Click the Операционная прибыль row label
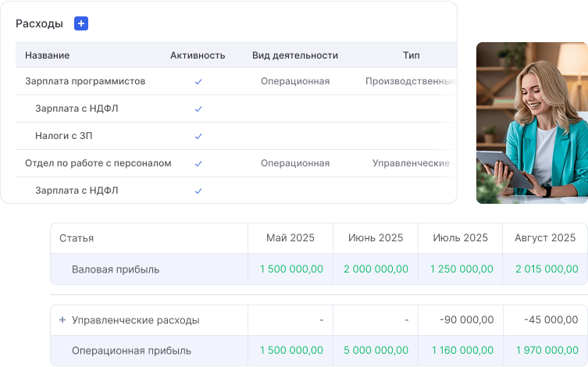The height and width of the screenshot is (367, 588). point(130,351)
